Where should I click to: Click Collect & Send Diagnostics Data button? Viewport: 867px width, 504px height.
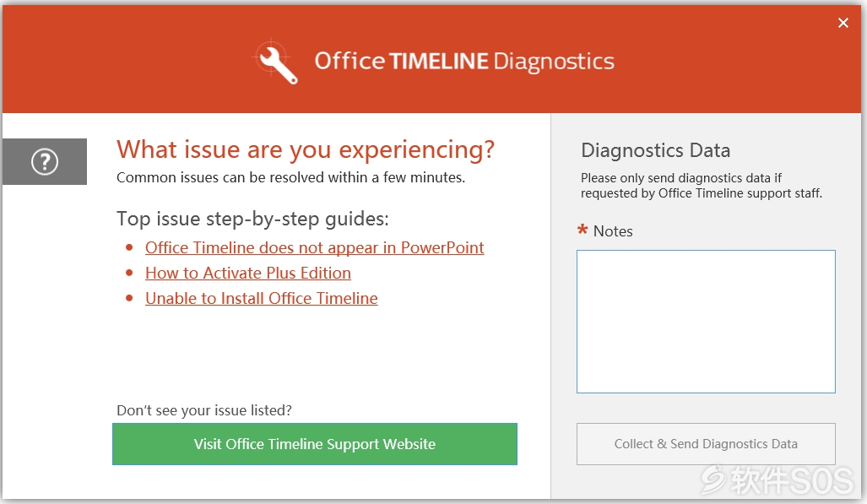706,444
